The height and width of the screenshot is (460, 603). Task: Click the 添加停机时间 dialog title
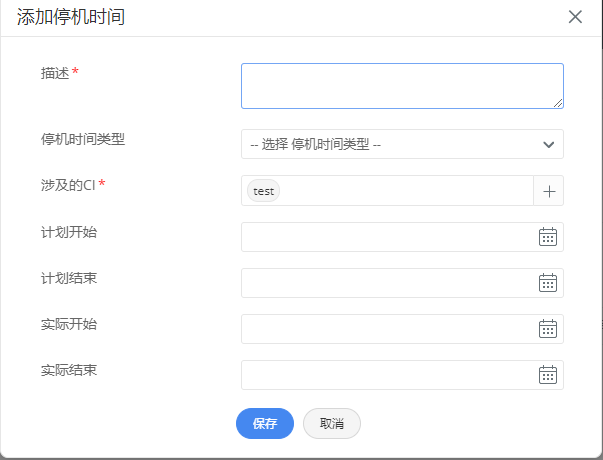(78, 17)
